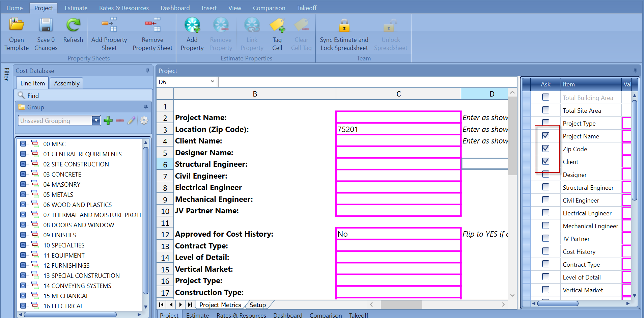The width and height of the screenshot is (644, 318).
Task: Open the Takeoff ribbon menu
Action: (306, 7)
